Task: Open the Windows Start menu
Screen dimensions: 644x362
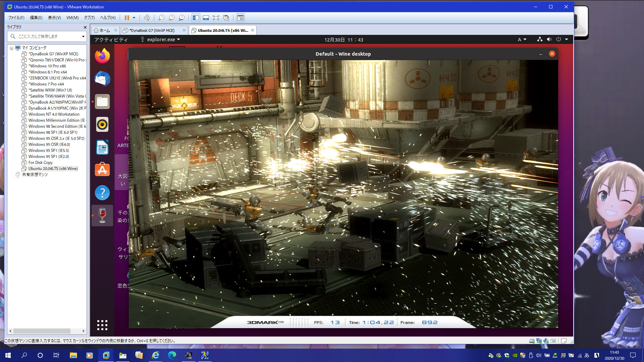Action: pyautogui.click(x=8, y=355)
